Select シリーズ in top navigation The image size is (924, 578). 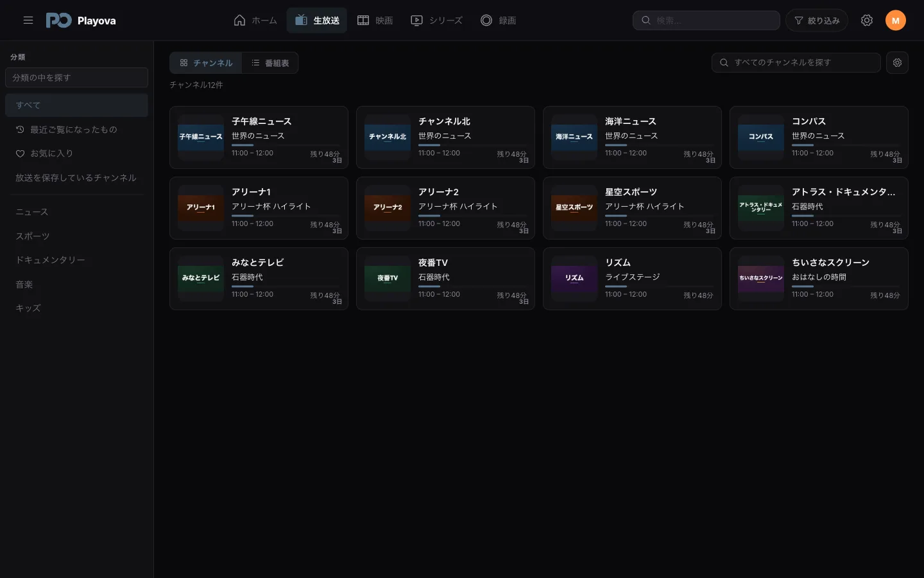[436, 21]
